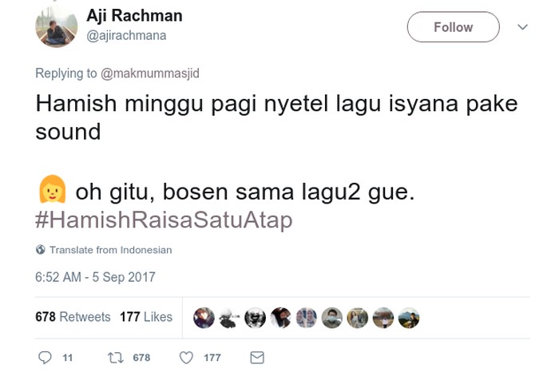The image size is (559, 392).
Task: Click the envelope direct message icon
Action: [257, 358]
